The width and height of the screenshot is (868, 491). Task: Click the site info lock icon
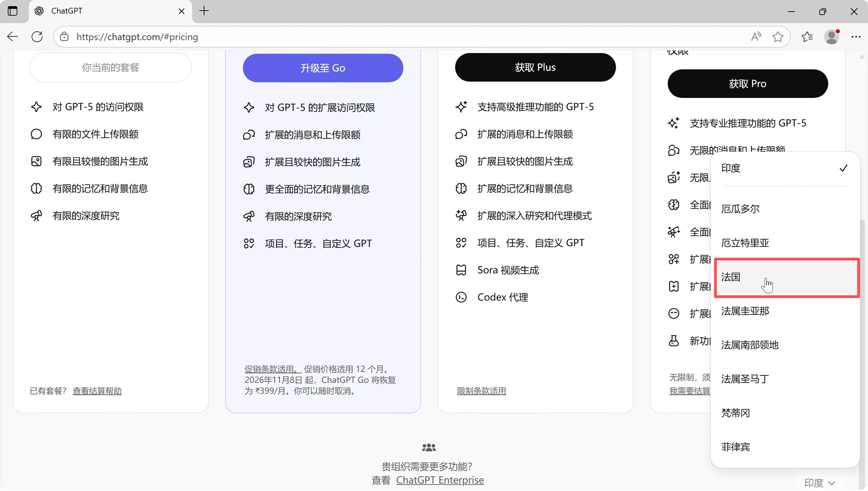pyautogui.click(x=64, y=37)
